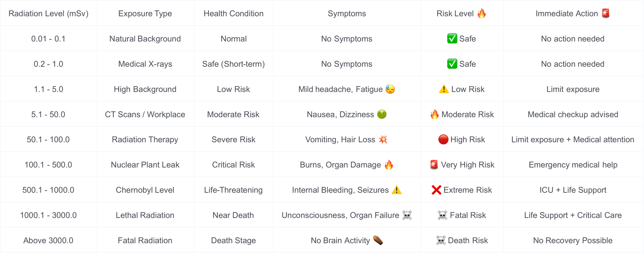Click the coffin icon after No Brain Activity
Viewport: 644px width, 253px height.
click(x=378, y=240)
